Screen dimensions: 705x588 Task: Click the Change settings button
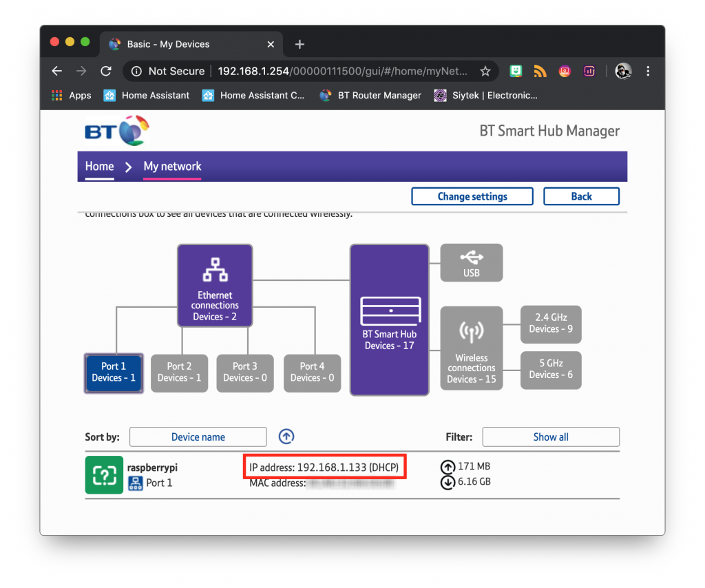[472, 196]
